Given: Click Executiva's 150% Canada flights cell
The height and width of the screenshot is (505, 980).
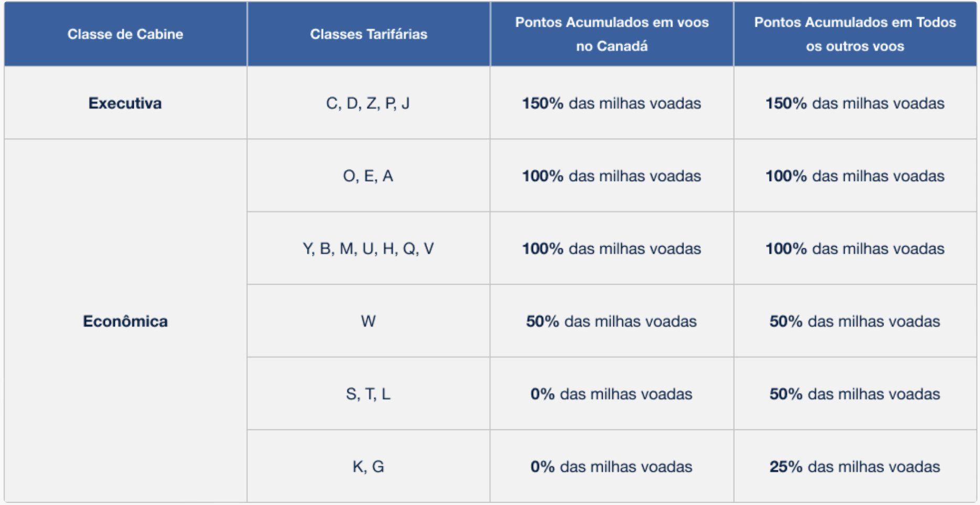Looking at the screenshot, I should click(612, 103).
